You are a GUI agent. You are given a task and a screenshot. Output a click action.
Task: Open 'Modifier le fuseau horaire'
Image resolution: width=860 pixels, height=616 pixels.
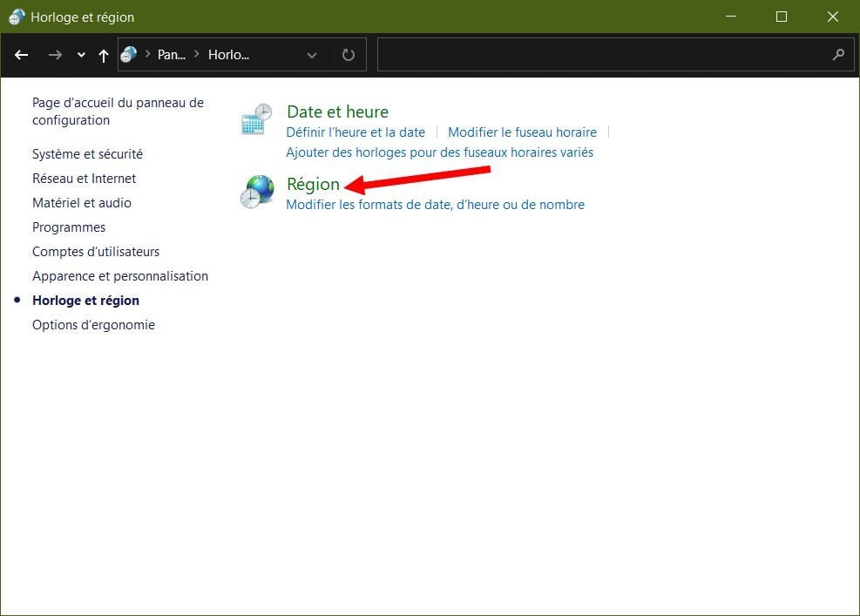[x=522, y=132]
